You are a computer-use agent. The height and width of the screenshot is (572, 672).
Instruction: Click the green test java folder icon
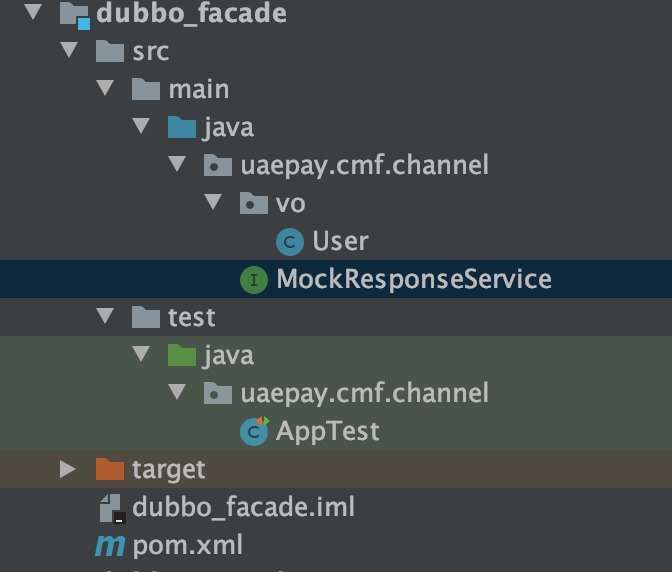181,355
